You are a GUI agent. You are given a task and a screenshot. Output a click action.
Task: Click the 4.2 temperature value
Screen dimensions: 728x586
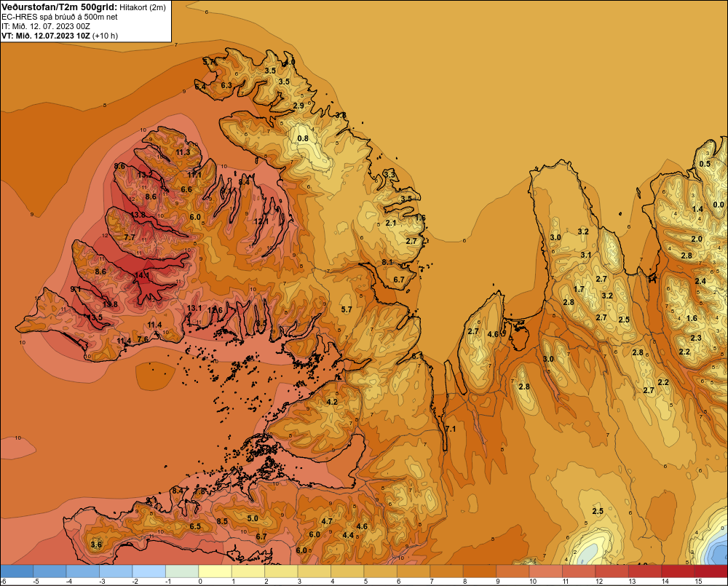pos(332,402)
